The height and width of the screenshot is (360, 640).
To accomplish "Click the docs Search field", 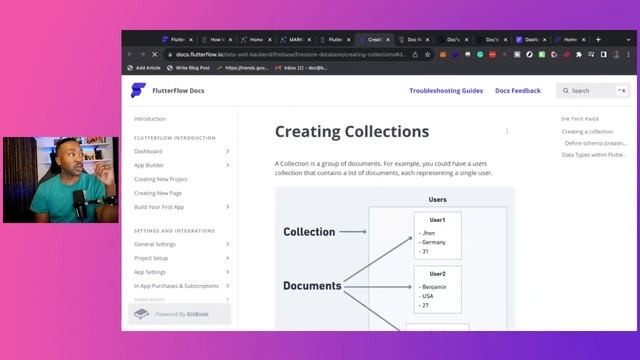I will point(593,91).
